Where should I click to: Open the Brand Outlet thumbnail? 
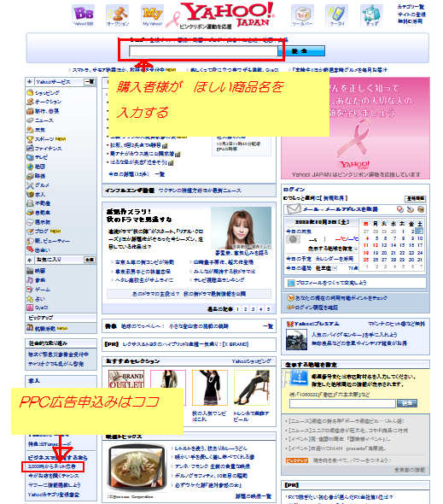[x=126, y=379]
